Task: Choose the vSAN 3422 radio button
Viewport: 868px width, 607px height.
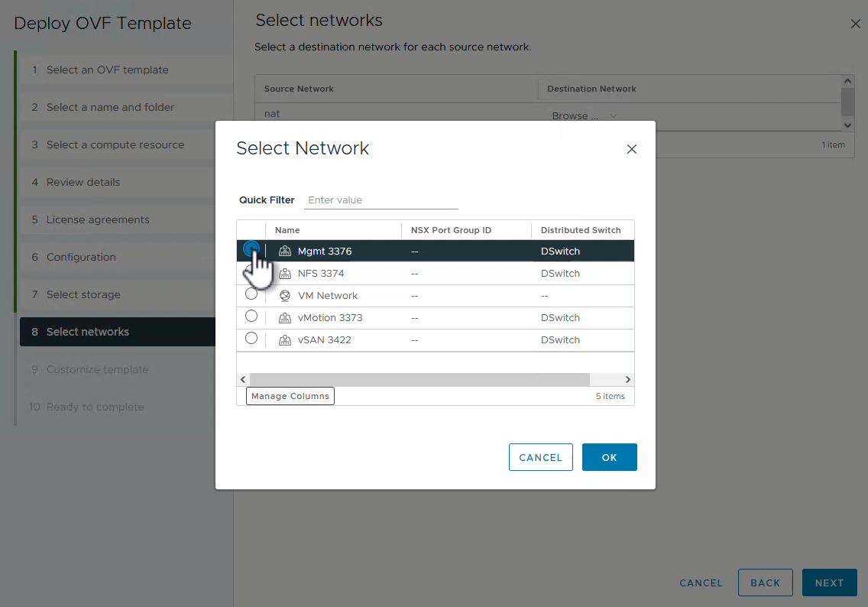Action: 251,339
